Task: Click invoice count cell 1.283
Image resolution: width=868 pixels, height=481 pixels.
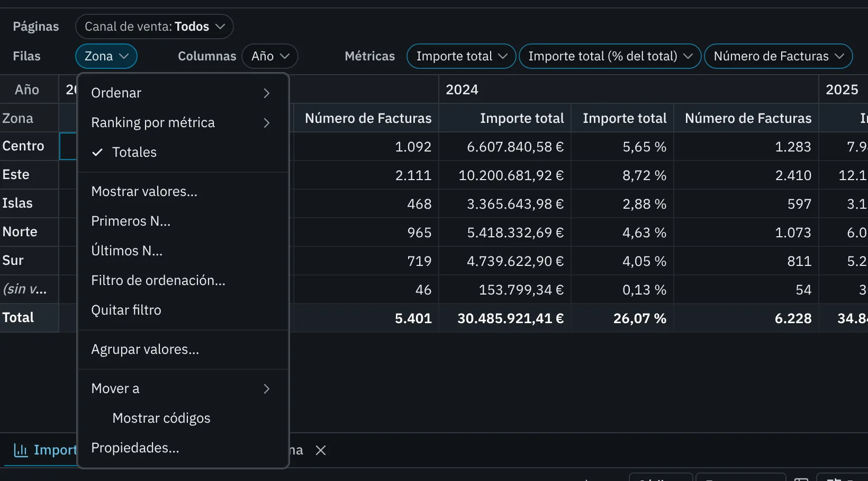Action: coord(746,147)
